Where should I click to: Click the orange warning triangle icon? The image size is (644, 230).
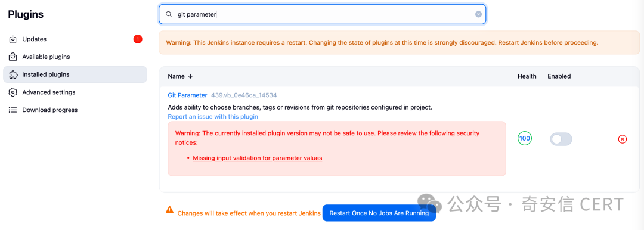[x=169, y=210]
